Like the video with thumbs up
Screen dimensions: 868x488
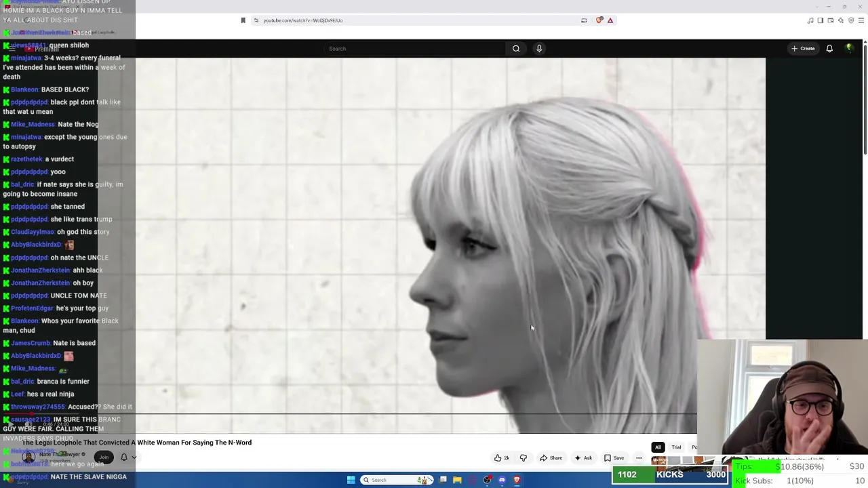tap(502, 458)
